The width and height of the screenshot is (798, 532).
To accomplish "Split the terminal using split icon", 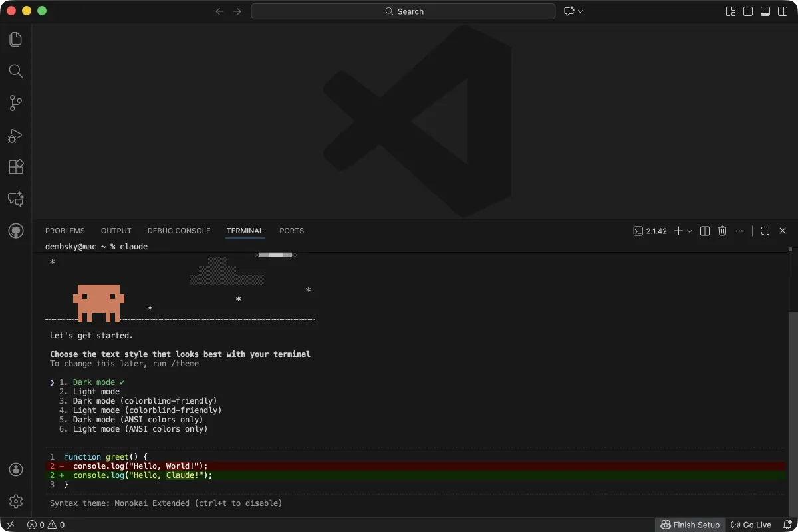I will click(x=704, y=231).
